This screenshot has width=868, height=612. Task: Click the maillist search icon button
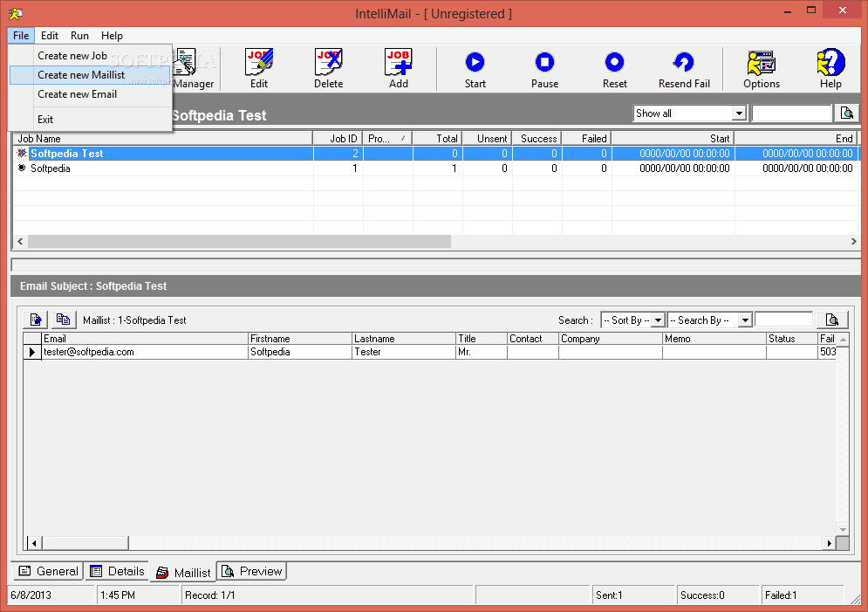[x=831, y=320]
